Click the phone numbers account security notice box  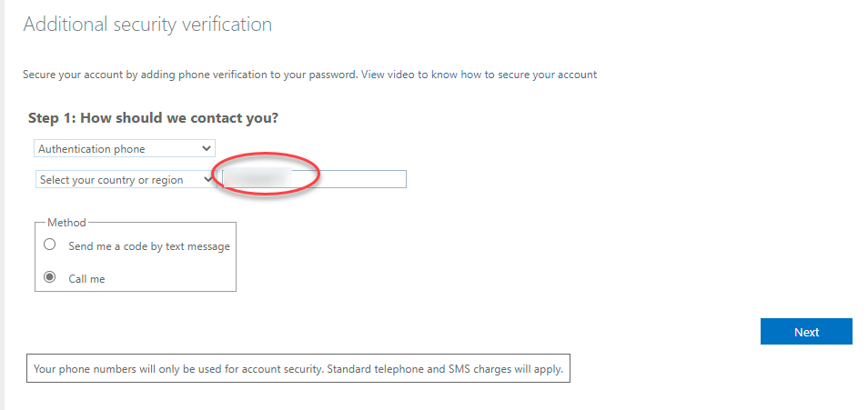click(x=298, y=369)
